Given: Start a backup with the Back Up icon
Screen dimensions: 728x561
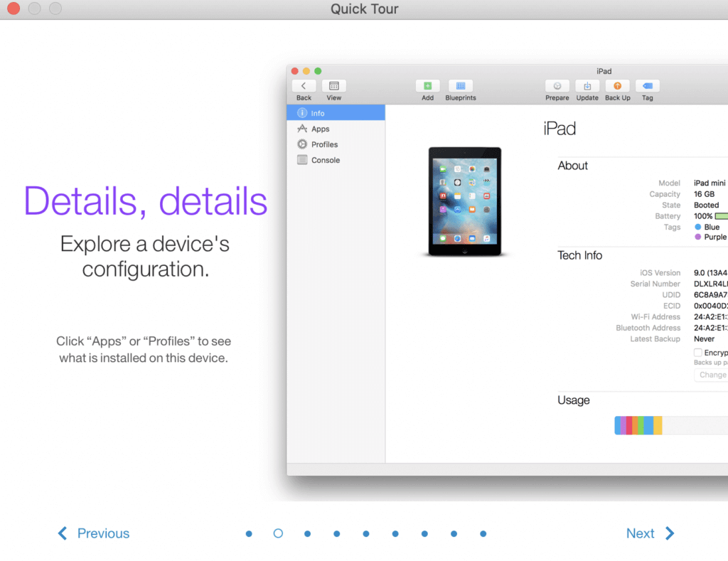Looking at the screenshot, I should pos(617,85).
